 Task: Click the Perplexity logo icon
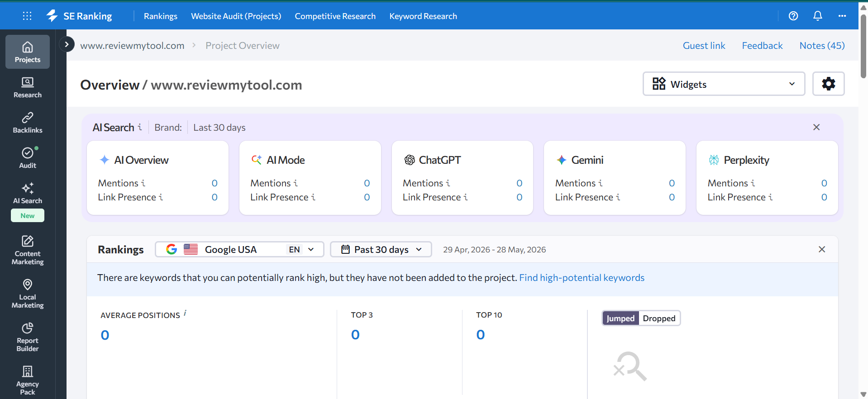tap(714, 160)
